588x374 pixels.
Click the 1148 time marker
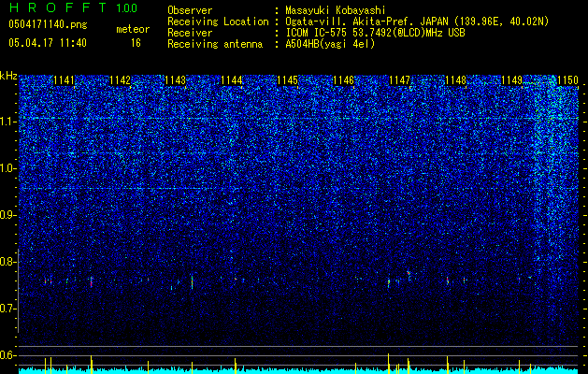[455, 80]
